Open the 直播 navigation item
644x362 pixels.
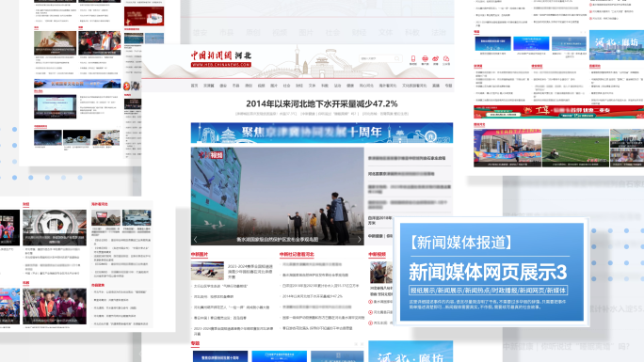point(436,86)
